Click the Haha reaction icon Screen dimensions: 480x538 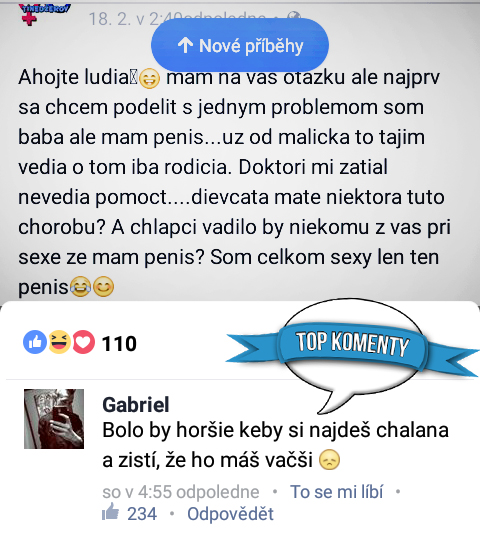point(59,342)
